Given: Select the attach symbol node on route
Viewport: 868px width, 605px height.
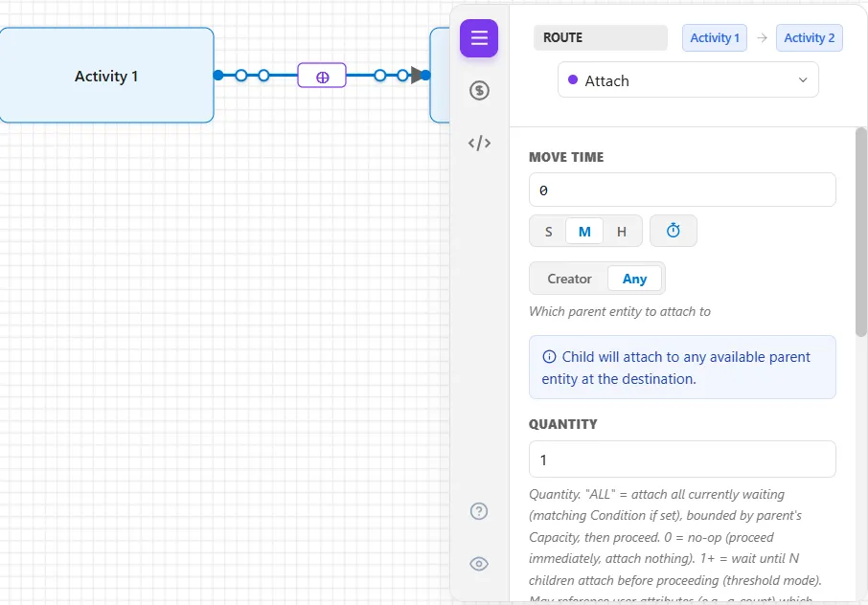Looking at the screenshot, I should pyautogui.click(x=322, y=76).
